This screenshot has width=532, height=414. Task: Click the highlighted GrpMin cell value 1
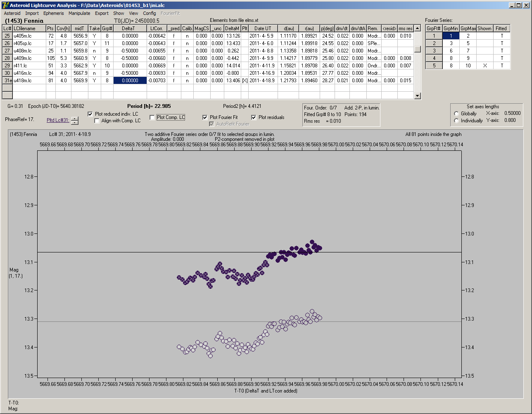(451, 36)
